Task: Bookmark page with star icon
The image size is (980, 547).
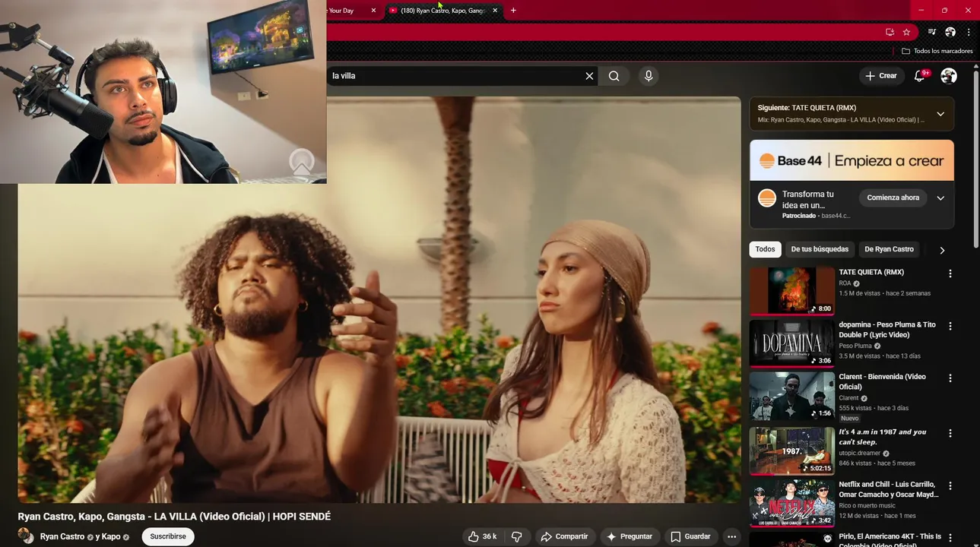Action: 906,32
